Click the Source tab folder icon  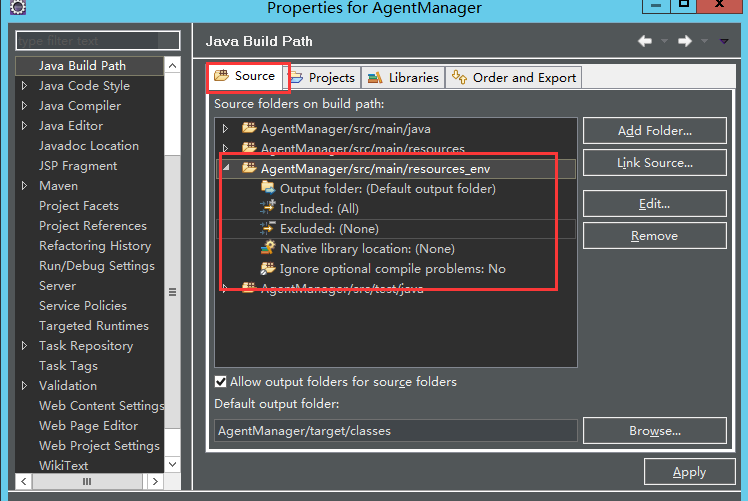221,75
